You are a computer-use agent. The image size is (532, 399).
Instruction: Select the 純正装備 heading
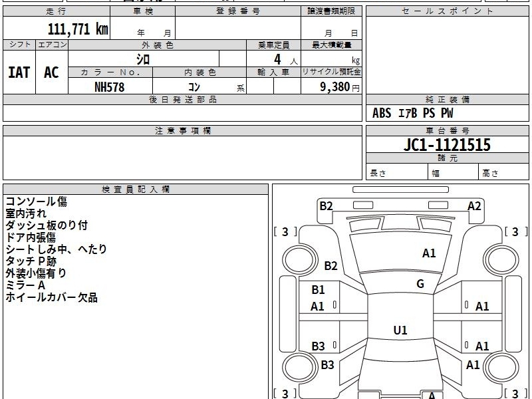click(447, 99)
